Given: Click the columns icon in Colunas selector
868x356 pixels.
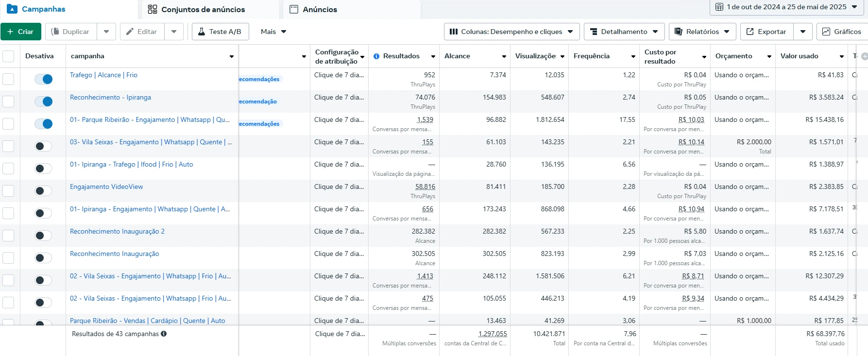Looking at the screenshot, I should coord(454,32).
